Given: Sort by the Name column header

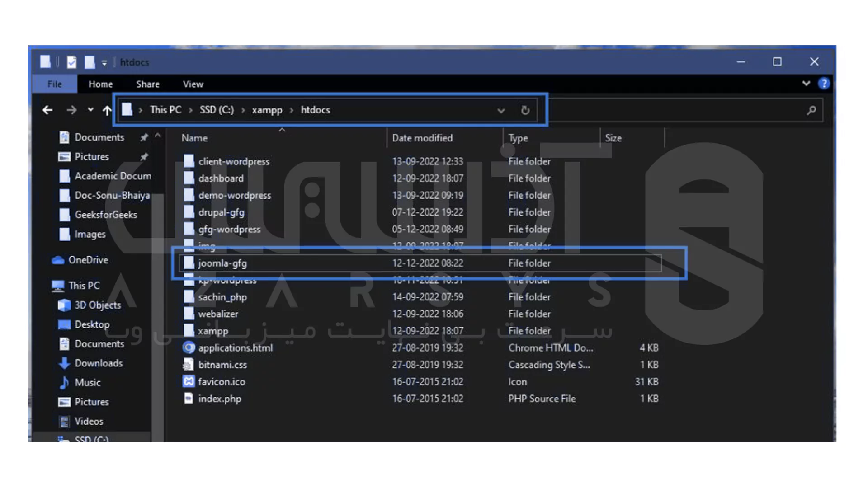Looking at the screenshot, I should (x=194, y=138).
